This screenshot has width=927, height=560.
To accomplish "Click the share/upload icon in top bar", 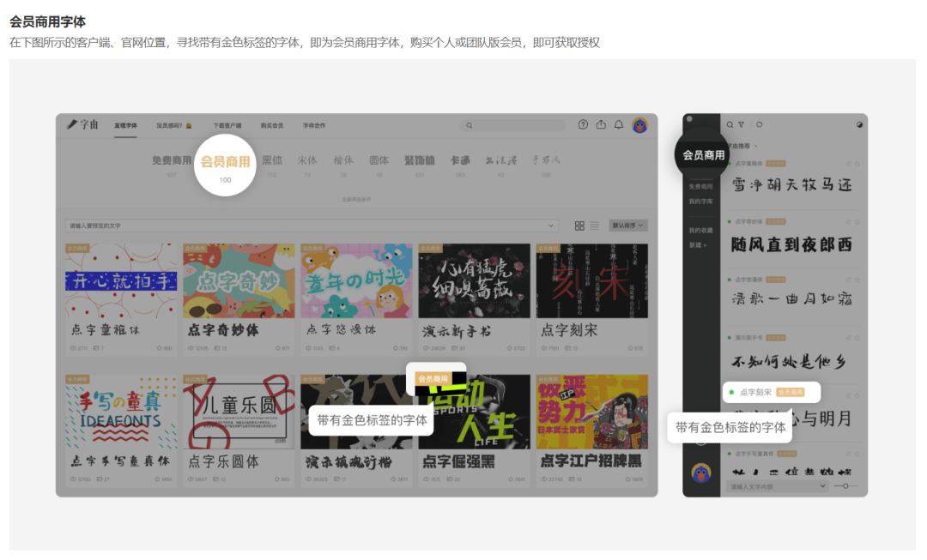I will [601, 124].
